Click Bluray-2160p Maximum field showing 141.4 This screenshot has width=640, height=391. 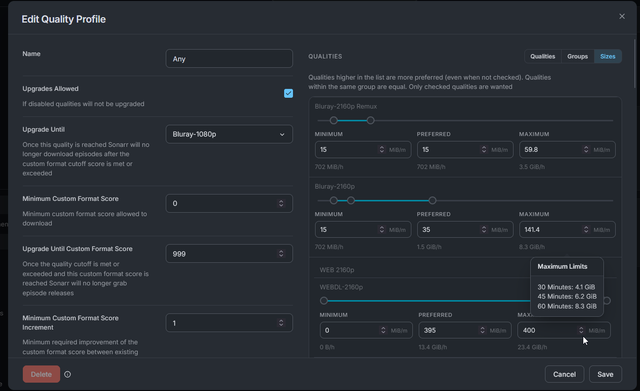point(567,230)
